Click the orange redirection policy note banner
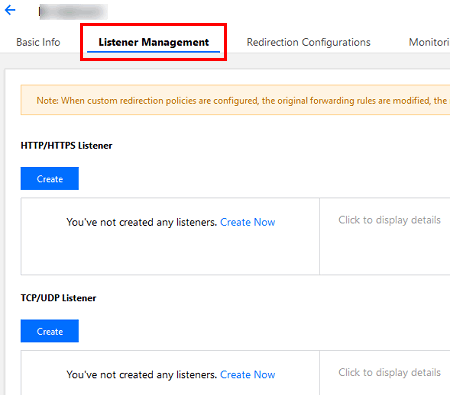 click(x=235, y=100)
